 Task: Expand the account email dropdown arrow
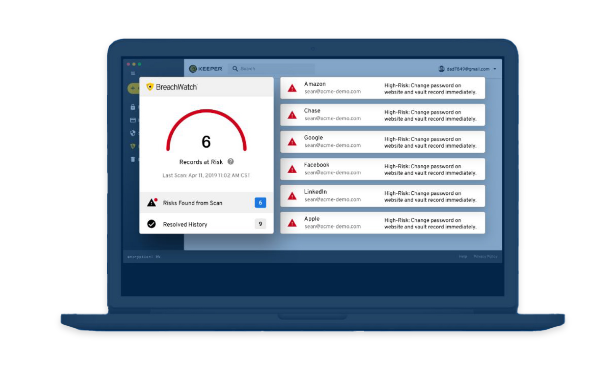pyautogui.click(x=495, y=69)
